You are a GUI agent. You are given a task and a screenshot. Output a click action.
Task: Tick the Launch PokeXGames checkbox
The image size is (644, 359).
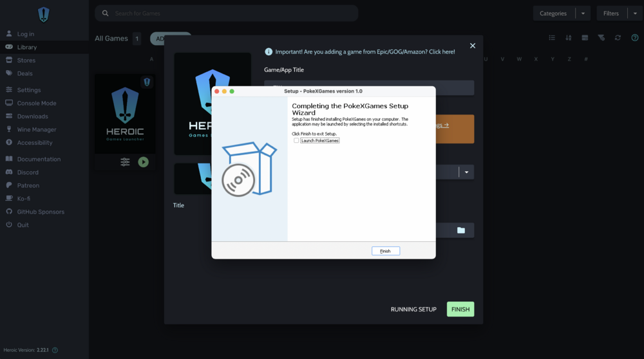(x=296, y=140)
